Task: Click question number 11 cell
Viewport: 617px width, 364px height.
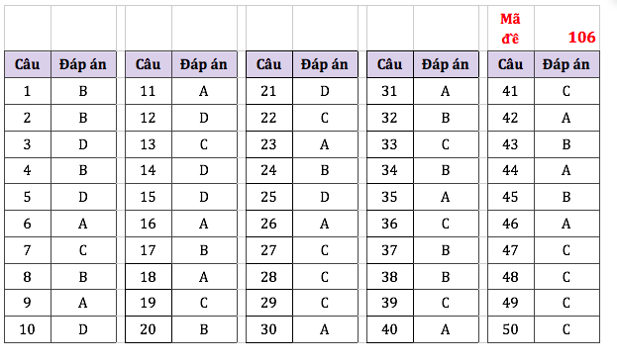Action: click(x=149, y=91)
